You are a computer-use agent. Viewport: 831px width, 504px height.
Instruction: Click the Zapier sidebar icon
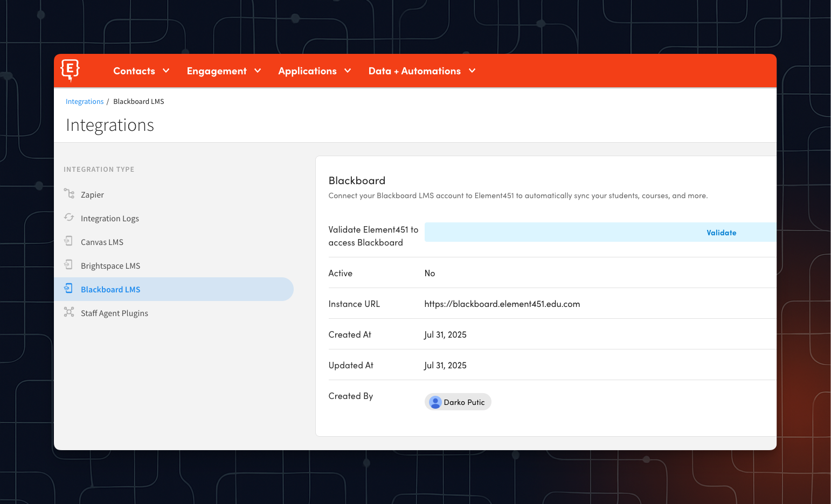coord(69,193)
